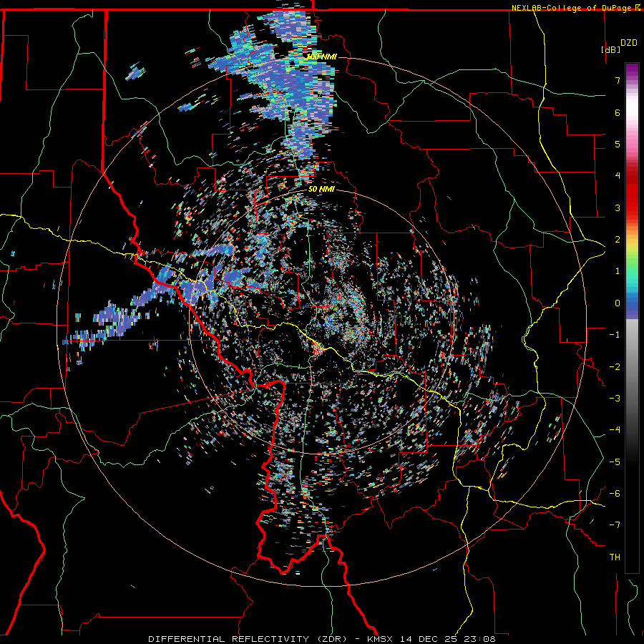Select the 6 dB scale label
The image size is (644, 644).
click(618, 112)
